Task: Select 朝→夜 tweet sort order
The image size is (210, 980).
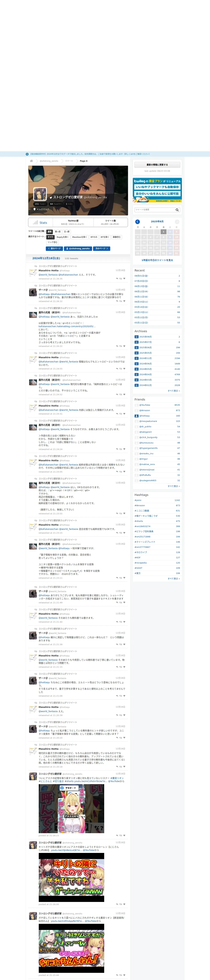Action: pos(58,232)
